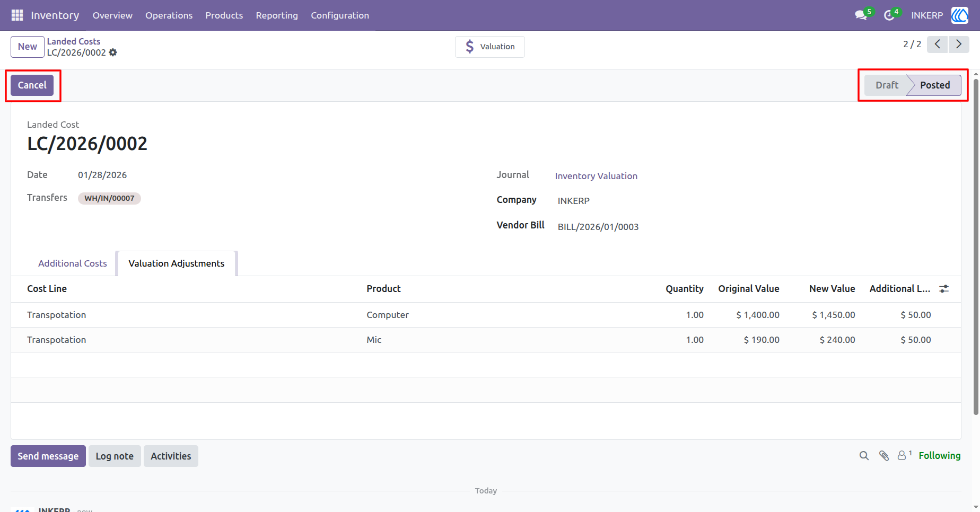Open the gear actions menu beside LC/2026/0002
The image size is (980, 512).
click(113, 52)
